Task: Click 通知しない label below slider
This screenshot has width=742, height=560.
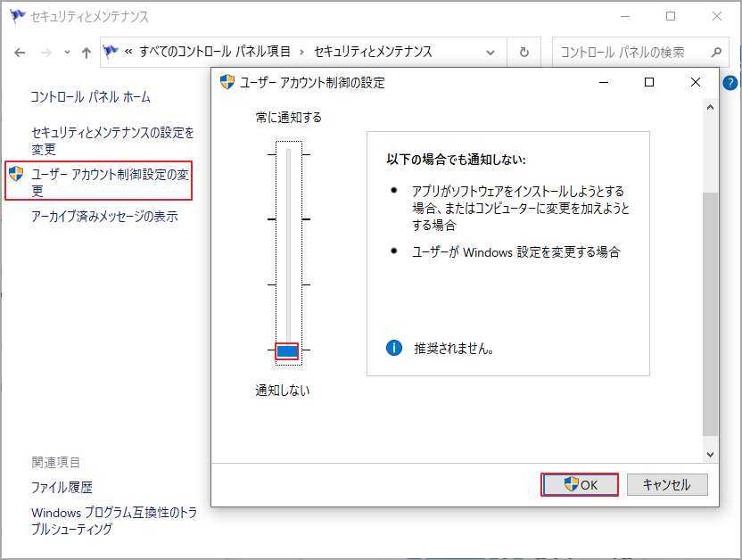Action: pos(283,391)
